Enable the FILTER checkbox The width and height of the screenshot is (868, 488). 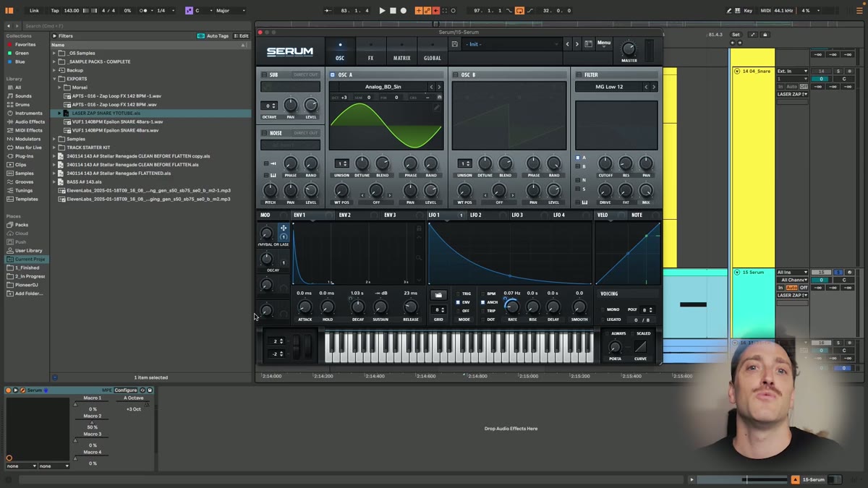[x=579, y=75]
